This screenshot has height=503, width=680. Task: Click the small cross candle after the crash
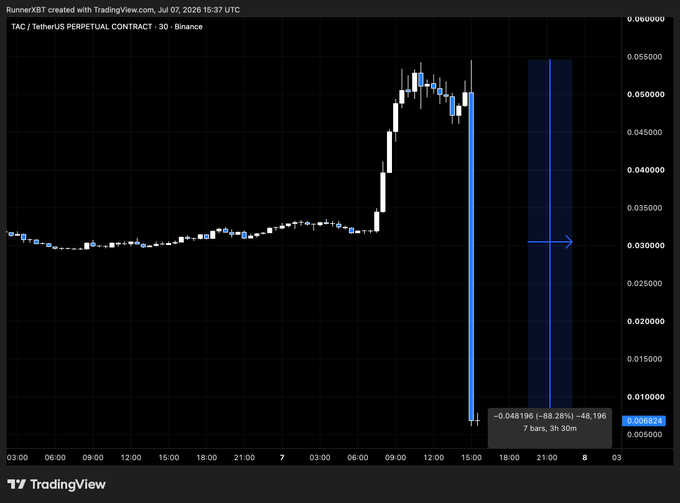(x=477, y=420)
